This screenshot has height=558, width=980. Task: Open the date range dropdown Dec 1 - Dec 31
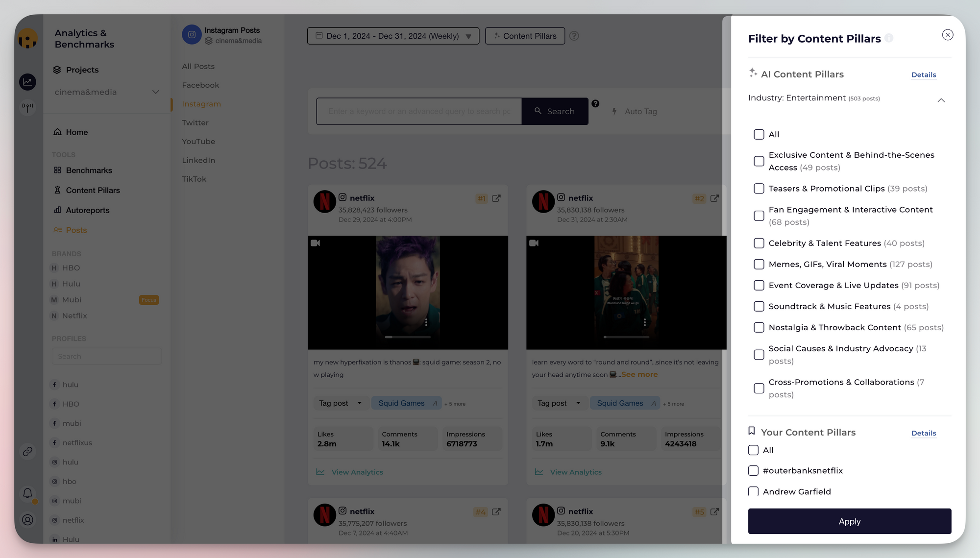coord(393,36)
